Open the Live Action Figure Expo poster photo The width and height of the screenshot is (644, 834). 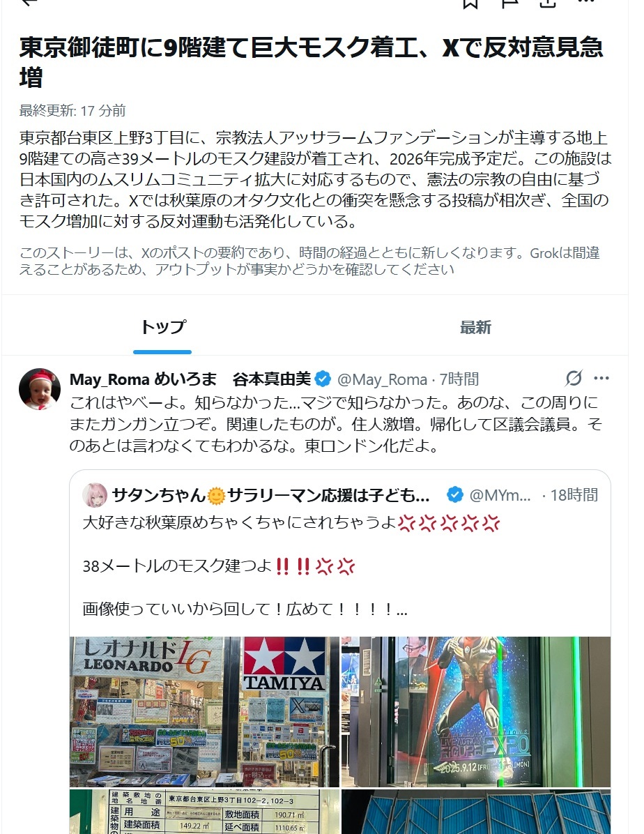pyautogui.click(x=476, y=712)
